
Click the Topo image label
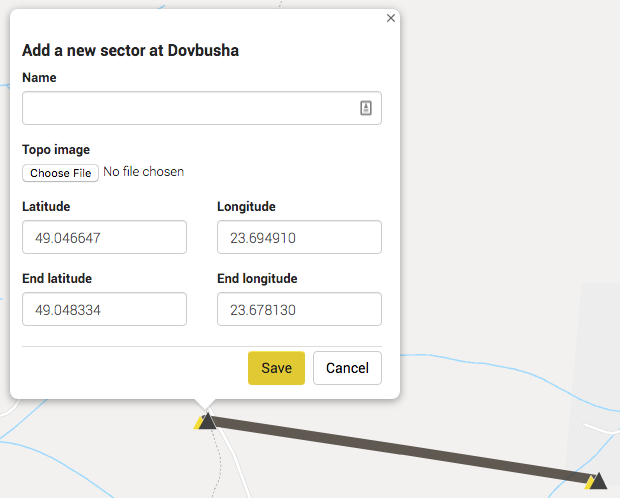pos(56,150)
